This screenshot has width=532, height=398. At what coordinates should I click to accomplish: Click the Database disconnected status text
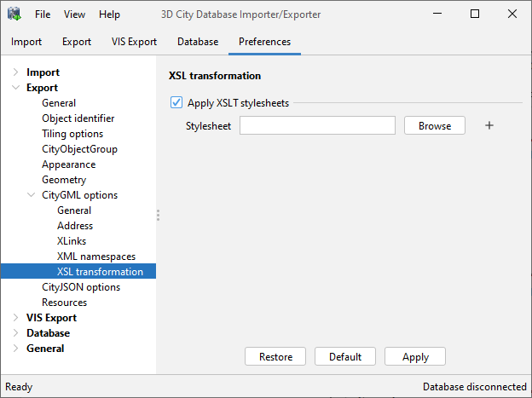point(475,386)
